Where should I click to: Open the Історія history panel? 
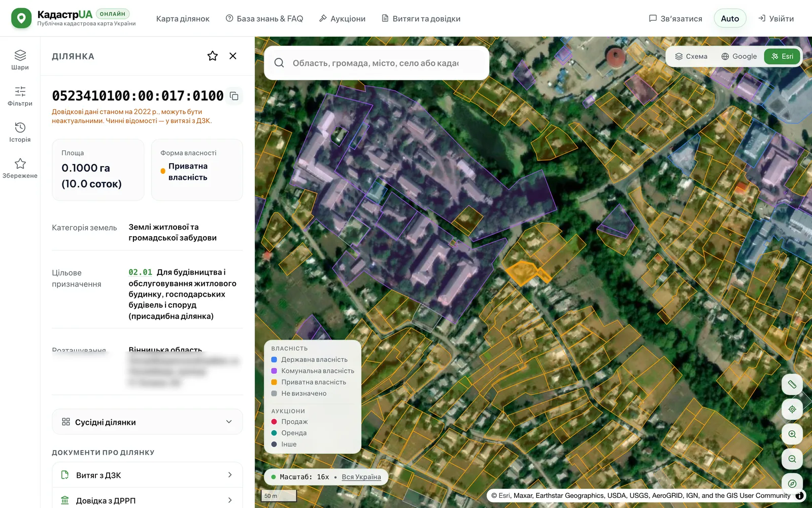20,132
